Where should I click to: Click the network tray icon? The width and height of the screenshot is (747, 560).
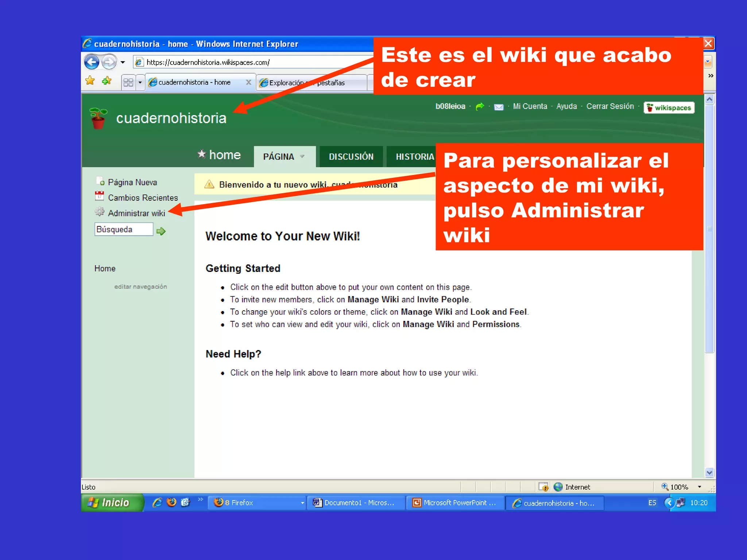pos(680,503)
